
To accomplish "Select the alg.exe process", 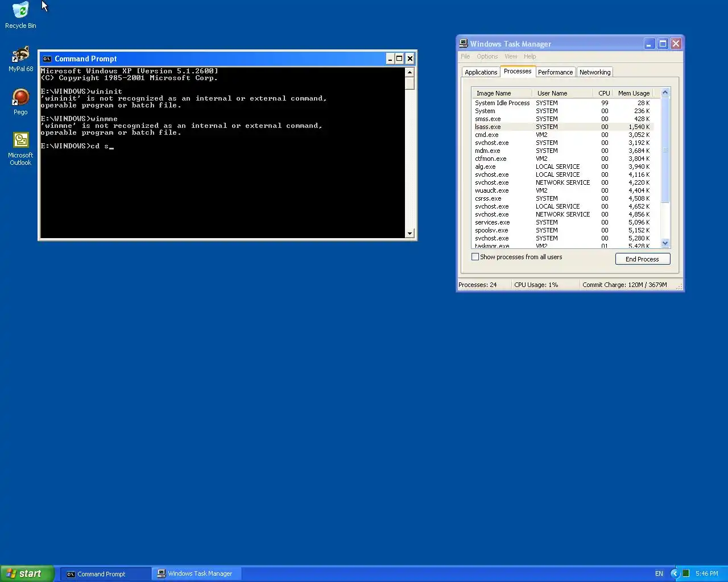I will coord(562,167).
